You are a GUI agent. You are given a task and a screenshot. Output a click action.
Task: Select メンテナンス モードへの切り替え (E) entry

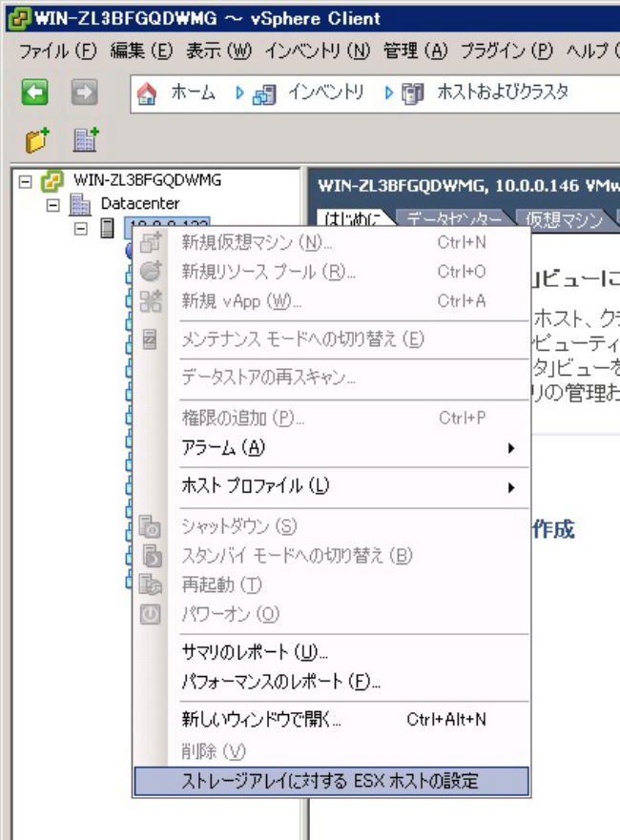331,339
